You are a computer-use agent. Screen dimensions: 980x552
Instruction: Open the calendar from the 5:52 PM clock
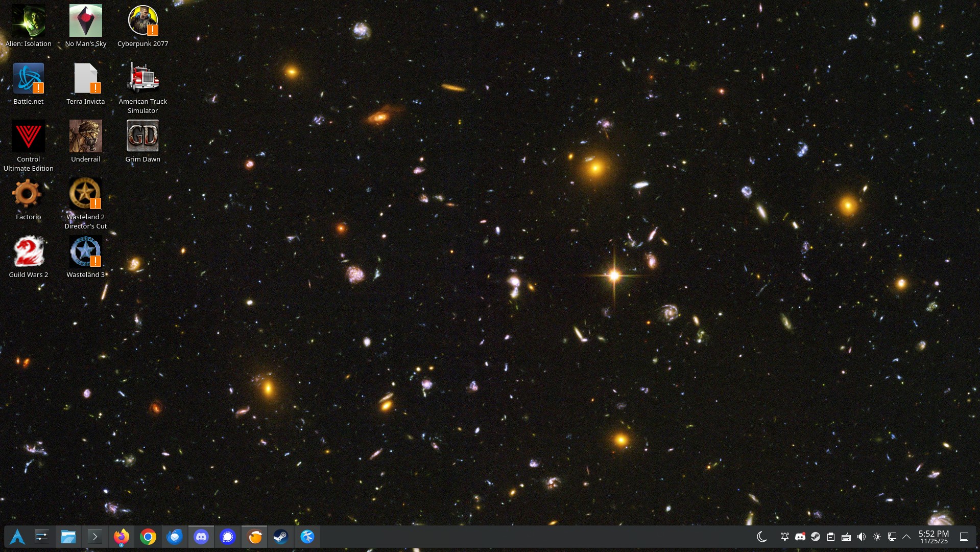(x=934, y=537)
